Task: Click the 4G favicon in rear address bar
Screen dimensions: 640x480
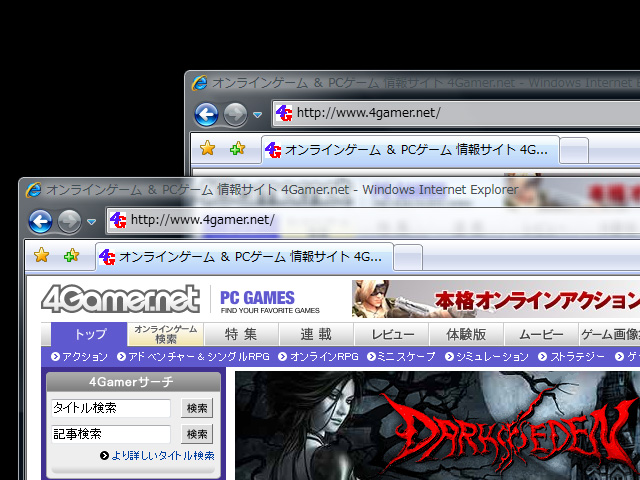Action: [x=284, y=113]
